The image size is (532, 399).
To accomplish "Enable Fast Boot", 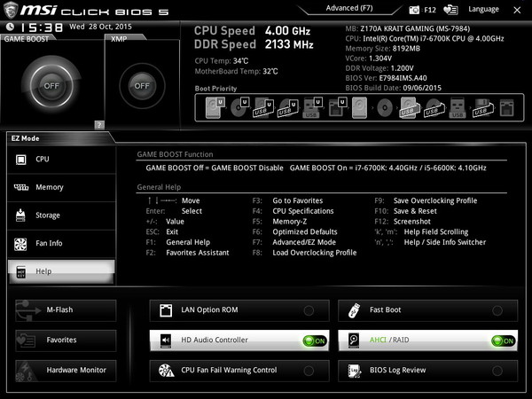I will pos(428,310).
